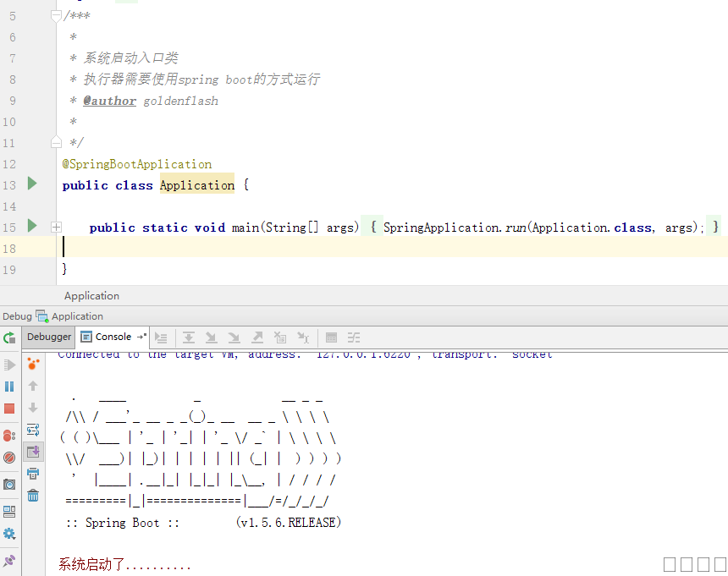Open debug settings gear icon
728x576 pixels.
(x=9, y=534)
